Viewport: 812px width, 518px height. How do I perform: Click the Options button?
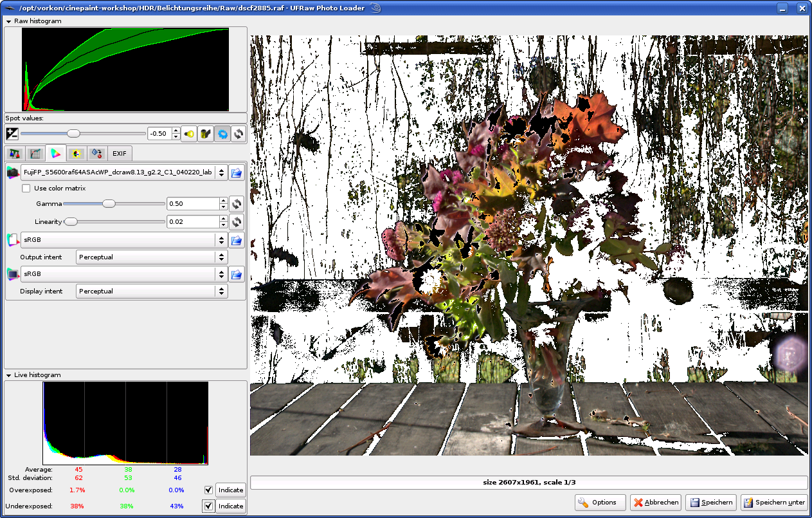600,503
